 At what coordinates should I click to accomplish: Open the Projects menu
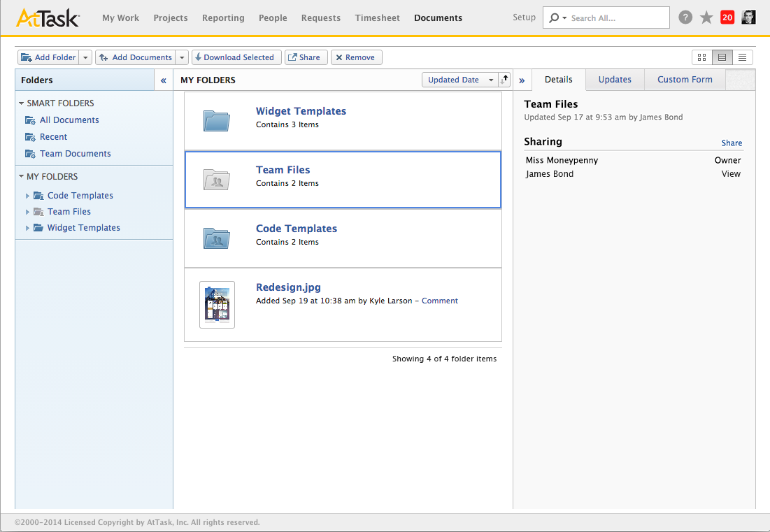point(171,18)
